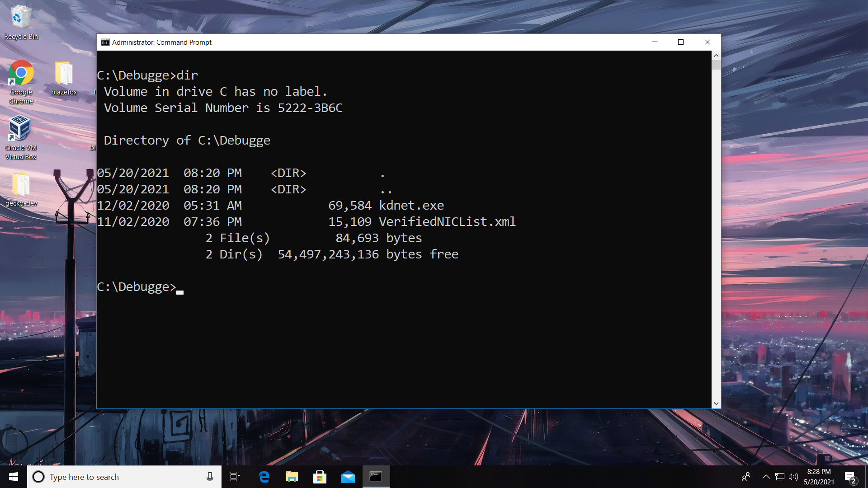Click the 15,109 file size value
The image size is (868, 488).
click(350, 222)
